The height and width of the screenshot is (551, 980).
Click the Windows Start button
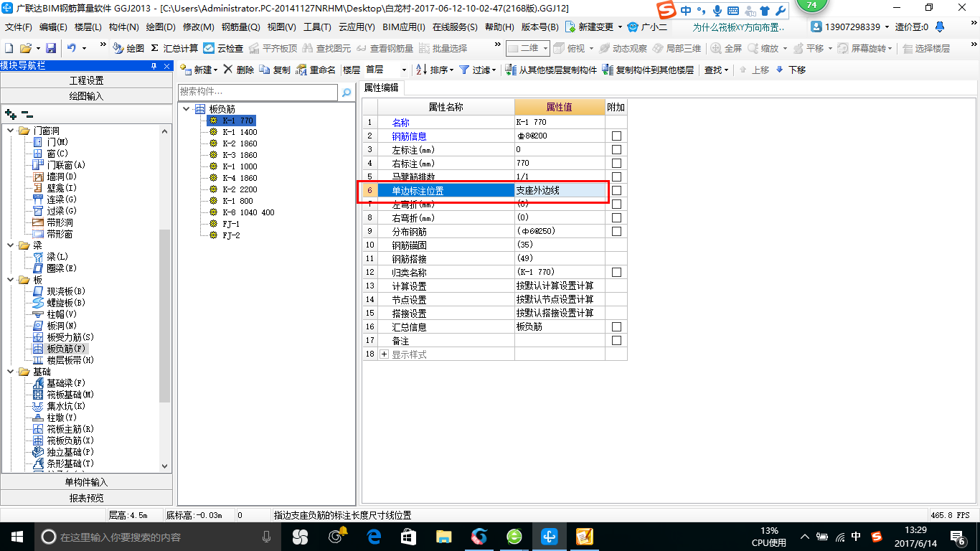click(x=16, y=536)
